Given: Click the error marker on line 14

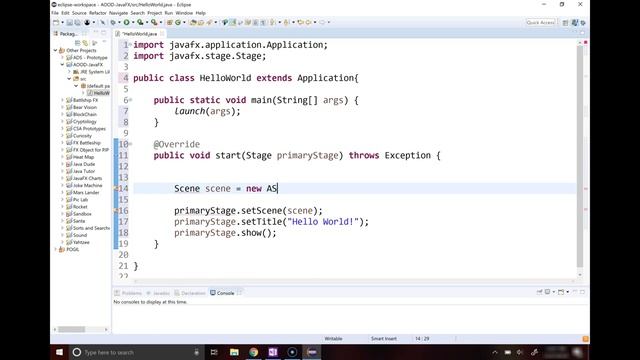Looking at the screenshot, I should click(x=116, y=189).
